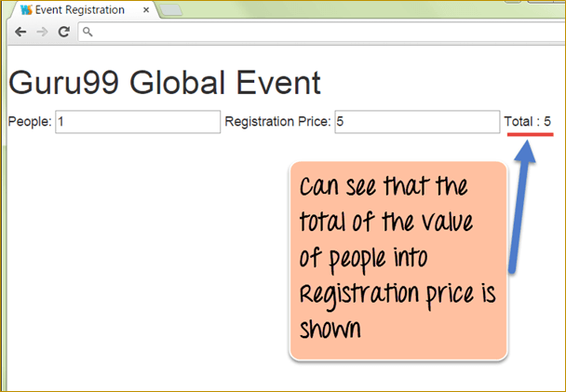Screen dimensions: 566x392
Task: Click the Total : 5 result text
Action: (x=528, y=122)
